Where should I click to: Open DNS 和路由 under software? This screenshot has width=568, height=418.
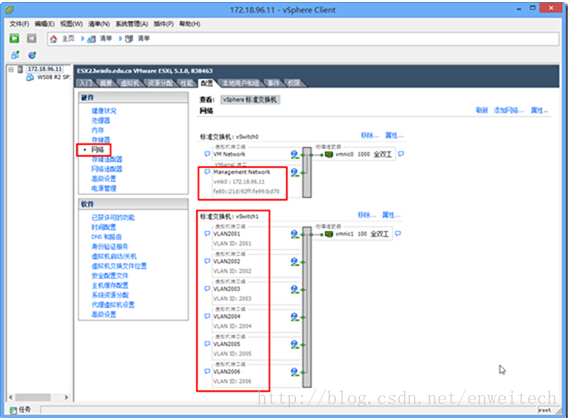point(106,237)
